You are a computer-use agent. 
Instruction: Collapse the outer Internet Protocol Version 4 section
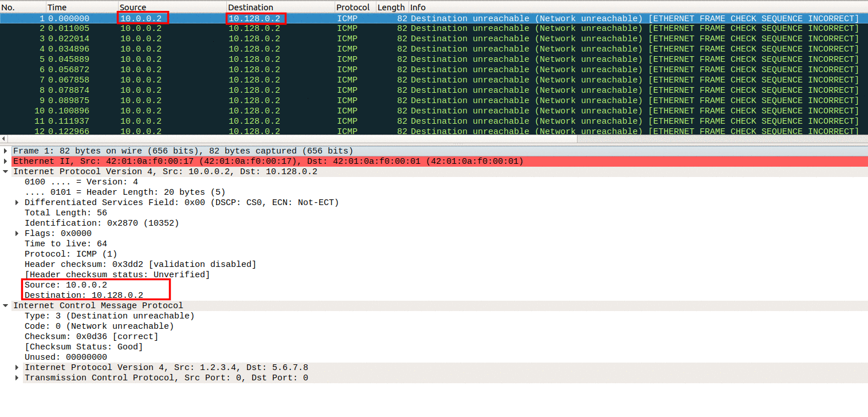pyautogui.click(x=6, y=172)
